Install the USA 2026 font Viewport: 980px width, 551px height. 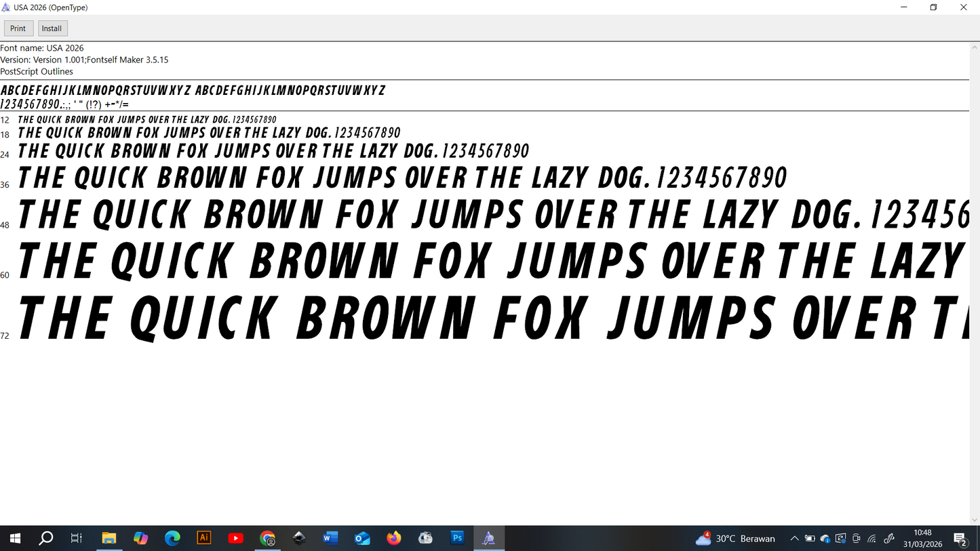(x=52, y=28)
